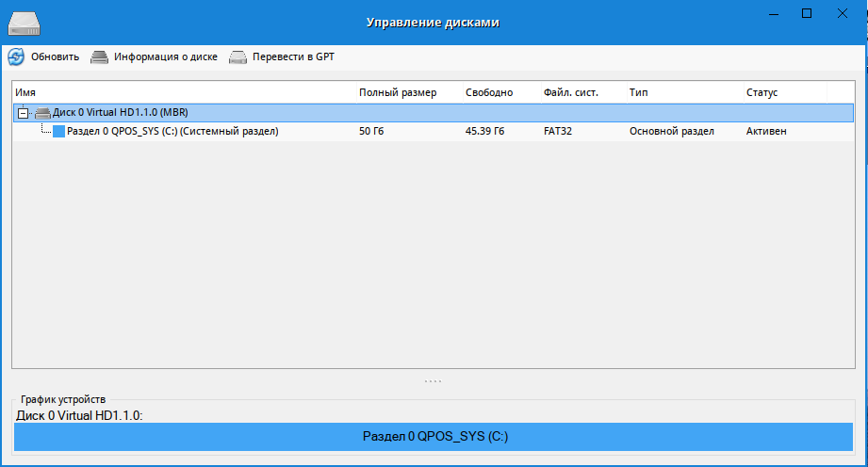The width and height of the screenshot is (868, 467).
Task: Open Информация о диске disk info
Action: [x=154, y=57]
